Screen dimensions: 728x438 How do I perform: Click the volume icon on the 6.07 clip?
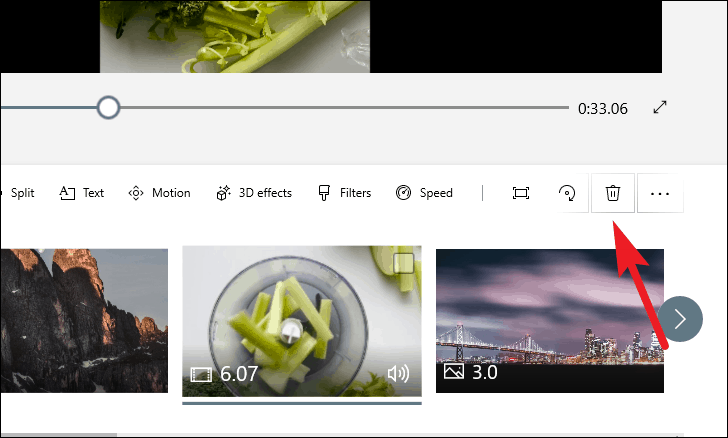[x=398, y=373]
